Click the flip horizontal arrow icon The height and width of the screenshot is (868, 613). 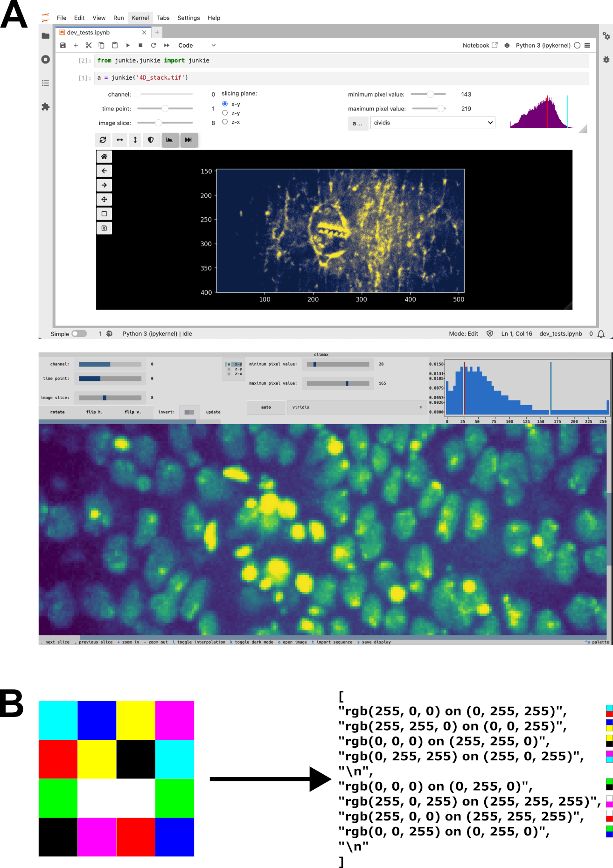[120, 140]
